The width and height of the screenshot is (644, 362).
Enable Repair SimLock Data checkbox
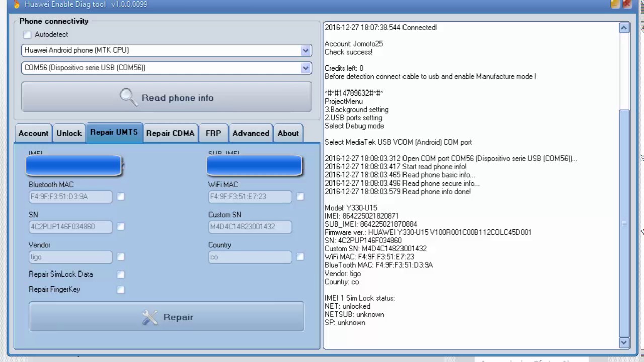click(121, 275)
